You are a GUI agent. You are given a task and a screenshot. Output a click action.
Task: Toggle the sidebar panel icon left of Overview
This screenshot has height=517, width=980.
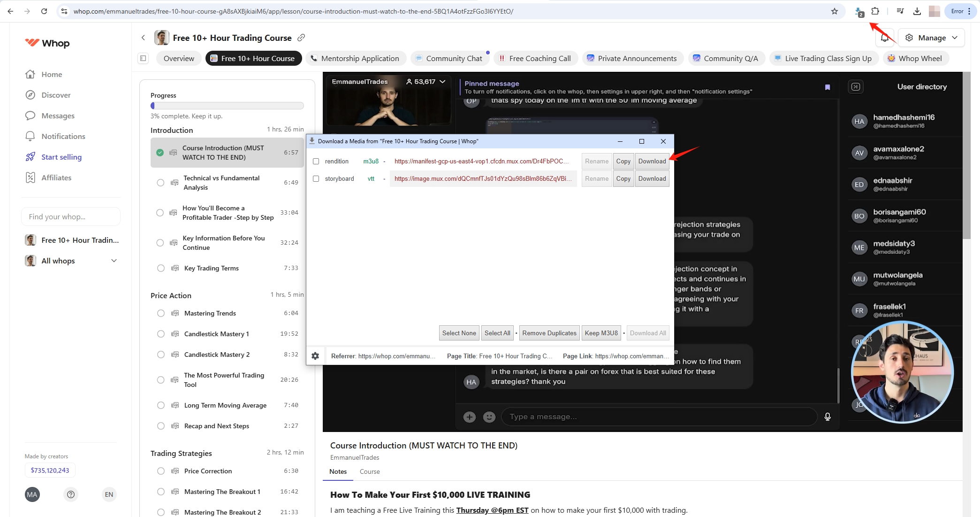[143, 58]
